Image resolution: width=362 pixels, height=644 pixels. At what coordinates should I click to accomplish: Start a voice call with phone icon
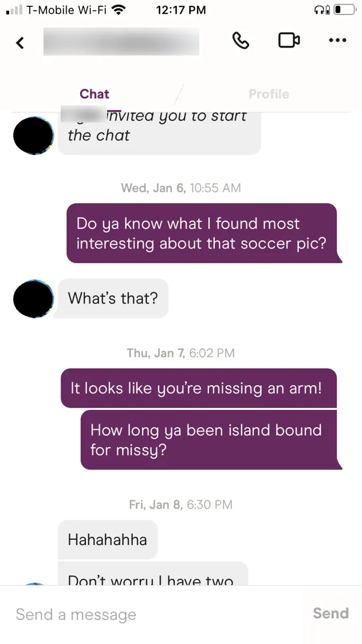point(241,40)
